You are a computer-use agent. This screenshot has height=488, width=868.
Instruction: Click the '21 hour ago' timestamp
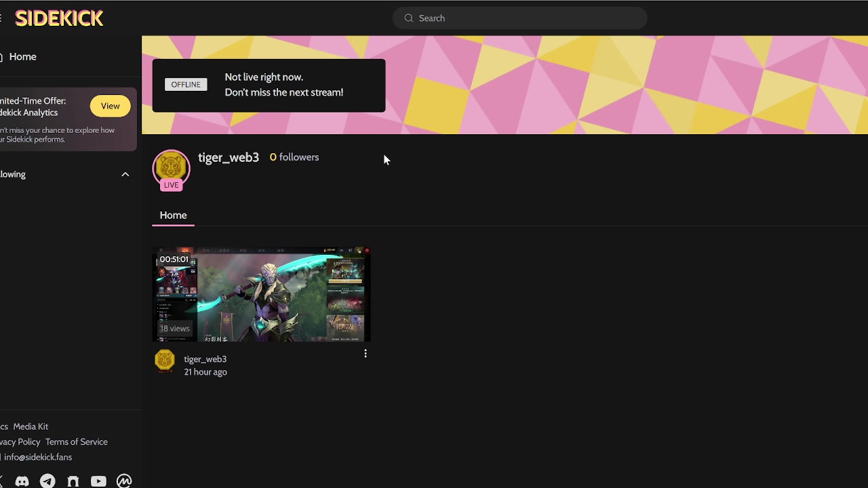point(205,372)
